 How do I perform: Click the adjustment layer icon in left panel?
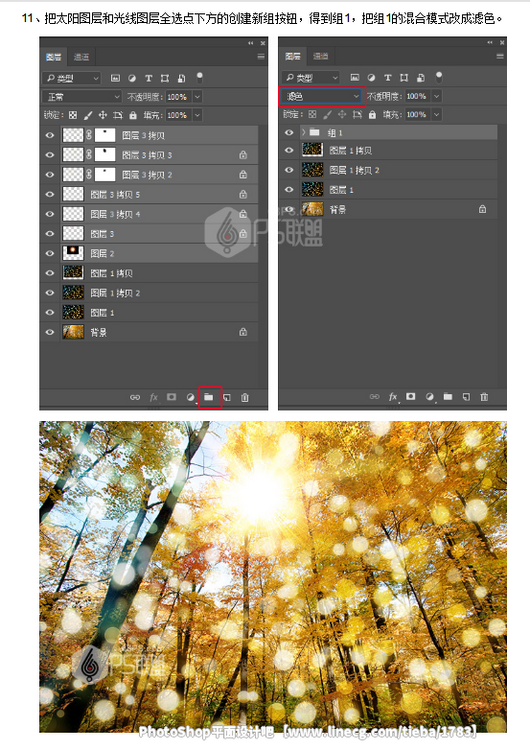coord(190,397)
